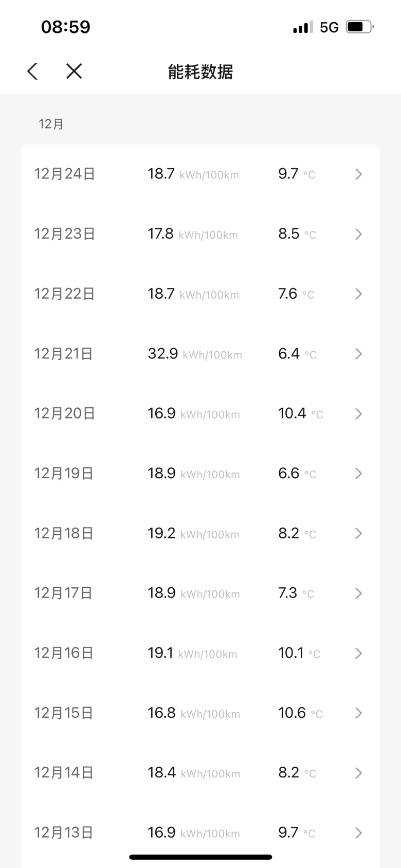The height and width of the screenshot is (868, 401).
Task: Tap the 12月 month section header
Action: click(51, 124)
